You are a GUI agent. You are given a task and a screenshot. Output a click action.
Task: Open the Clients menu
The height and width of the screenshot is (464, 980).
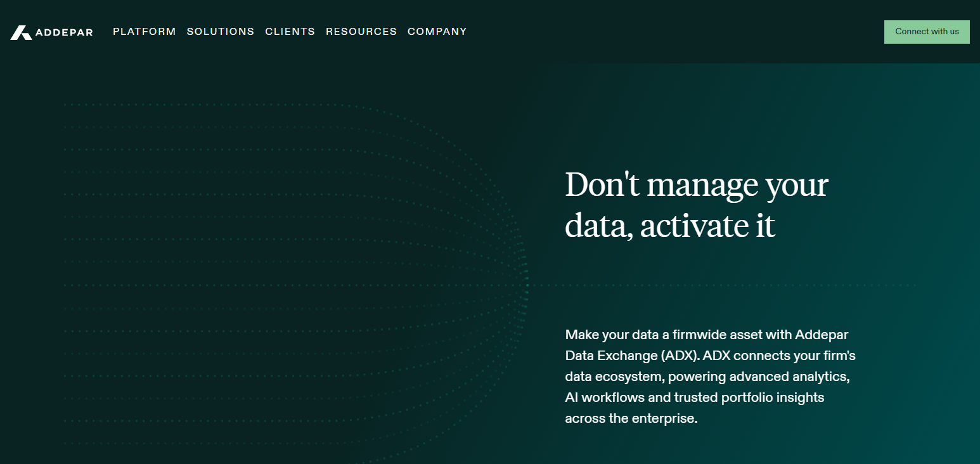(x=290, y=32)
